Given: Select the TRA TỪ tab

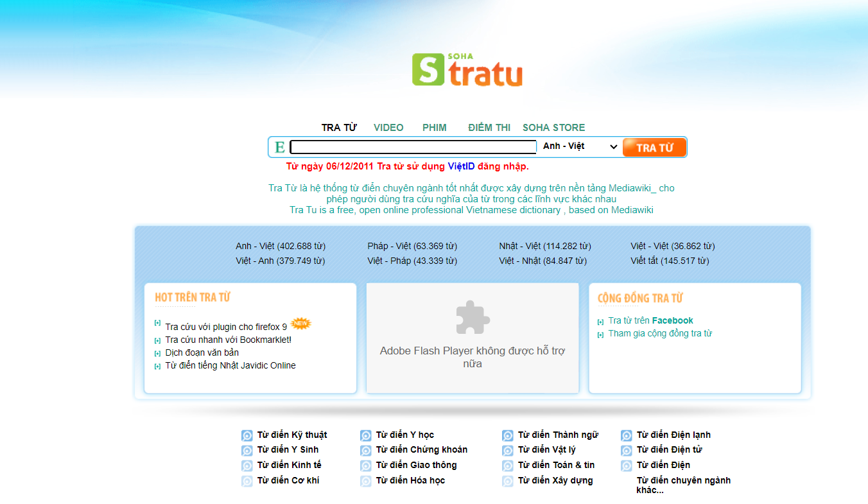Looking at the screenshot, I should click(339, 127).
